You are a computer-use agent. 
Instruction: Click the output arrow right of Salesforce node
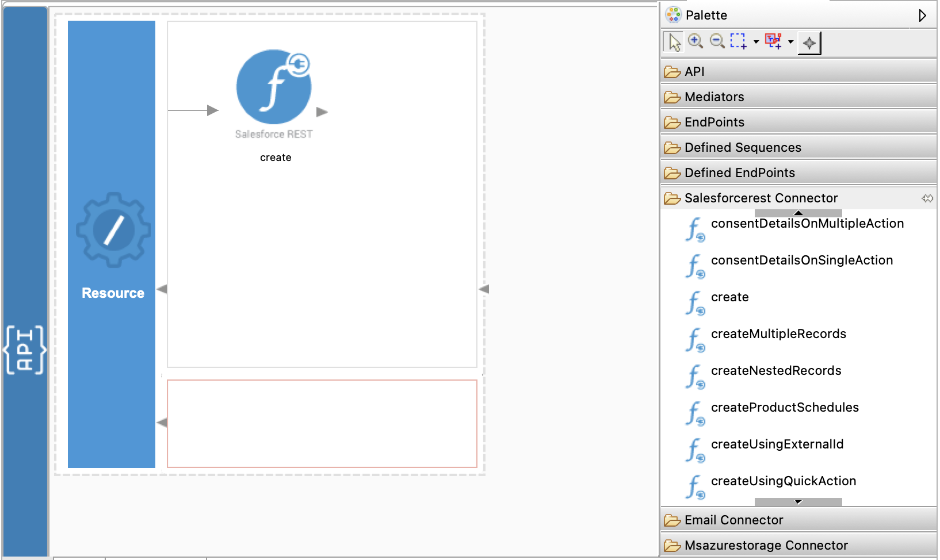coord(322,112)
